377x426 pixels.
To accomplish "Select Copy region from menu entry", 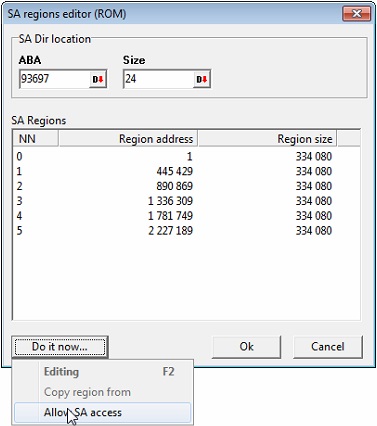I will [102, 392].
